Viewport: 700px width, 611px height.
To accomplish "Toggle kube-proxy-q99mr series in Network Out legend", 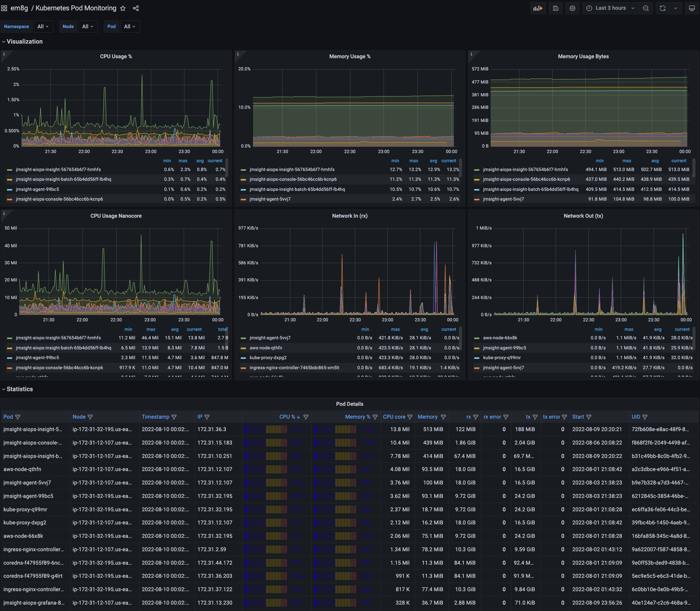I will coord(502,358).
